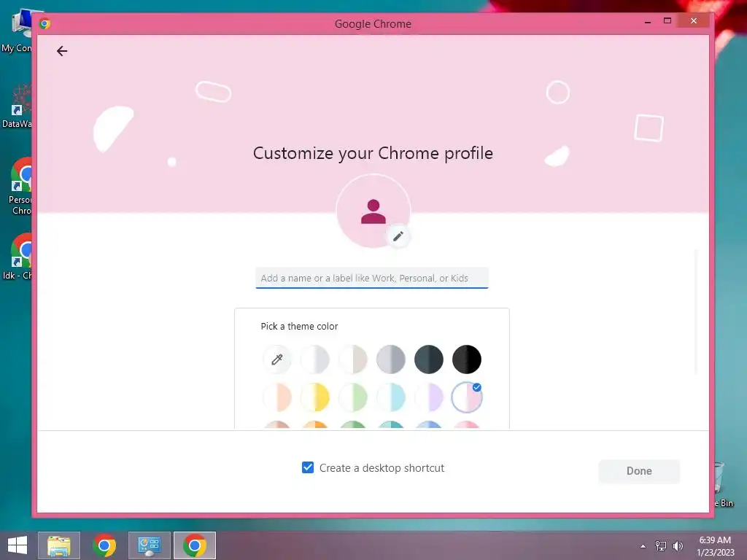Viewport: 747px width, 560px height.
Task: Open the volume speaker tray icon
Action: point(678,545)
